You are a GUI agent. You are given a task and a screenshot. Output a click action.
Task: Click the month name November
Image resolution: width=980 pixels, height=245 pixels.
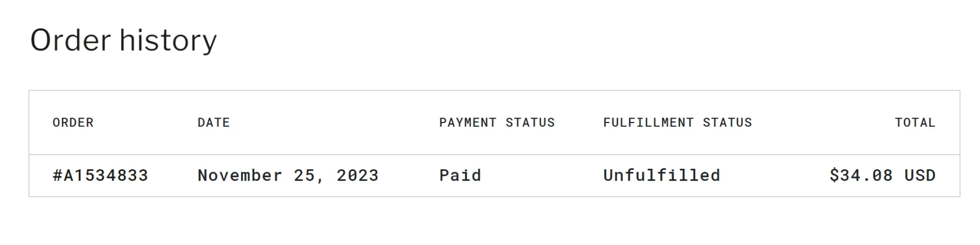pyautogui.click(x=240, y=175)
